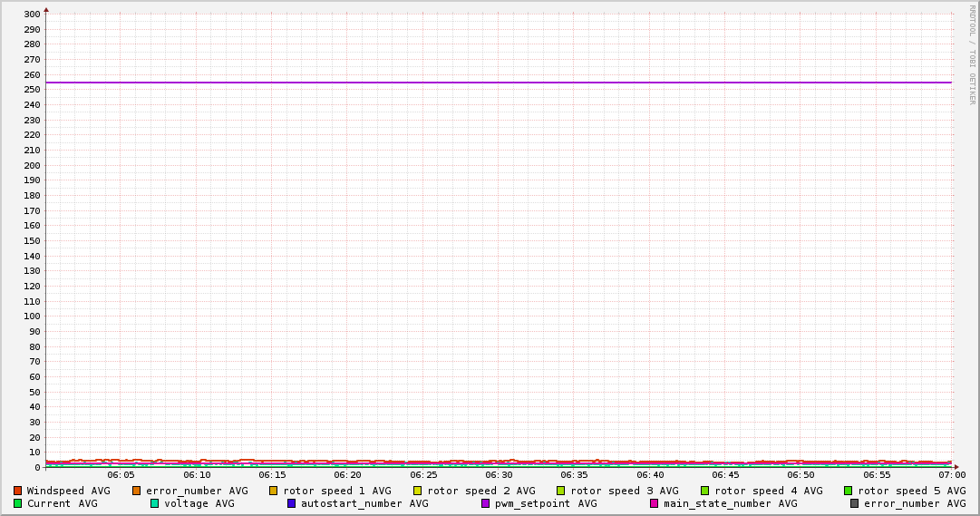Click the orange error_number AVG legend swatch
Viewport: 980px width, 516px height.
tap(136, 491)
